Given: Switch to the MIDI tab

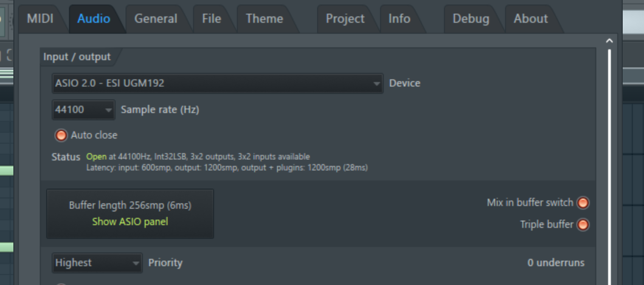Looking at the screenshot, I should click(x=40, y=19).
